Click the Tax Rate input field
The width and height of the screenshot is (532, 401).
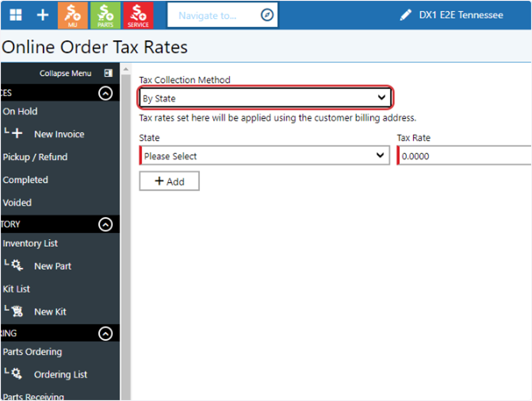tap(464, 156)
